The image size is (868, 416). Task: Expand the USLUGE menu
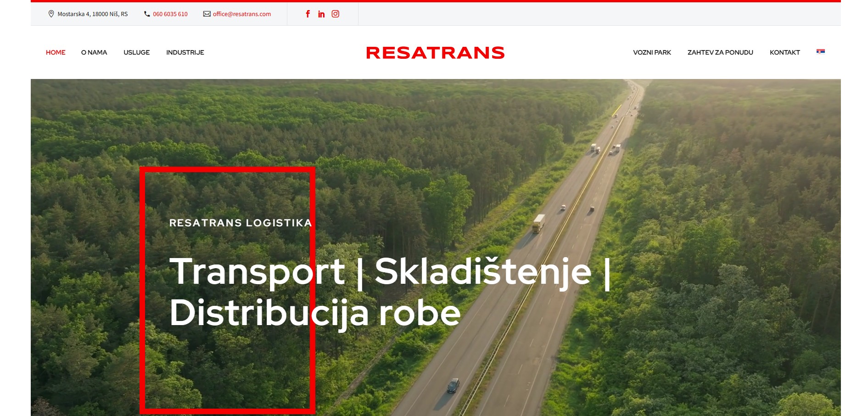(x=136, y=52)
